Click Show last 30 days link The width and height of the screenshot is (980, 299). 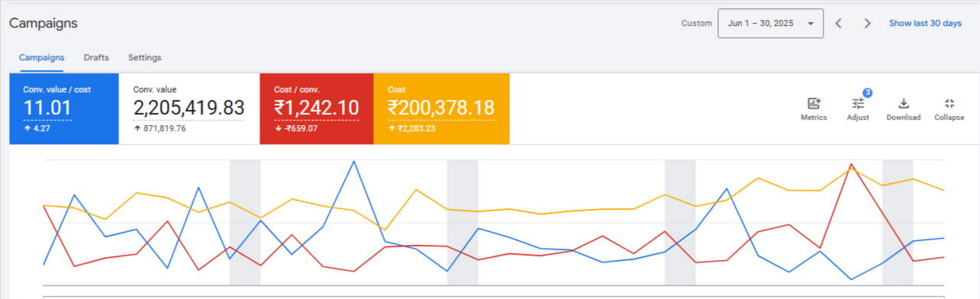click(925, 24)
